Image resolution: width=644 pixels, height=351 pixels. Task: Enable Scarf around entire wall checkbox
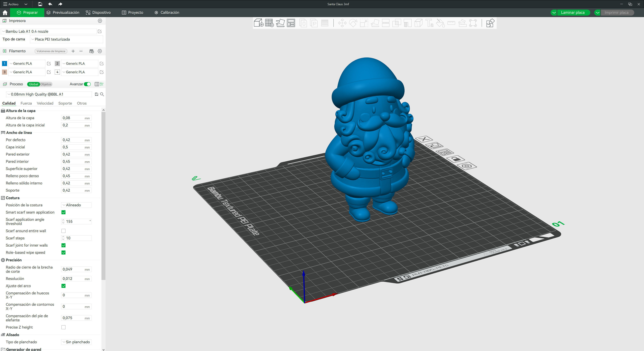click(x=64, y=231)
